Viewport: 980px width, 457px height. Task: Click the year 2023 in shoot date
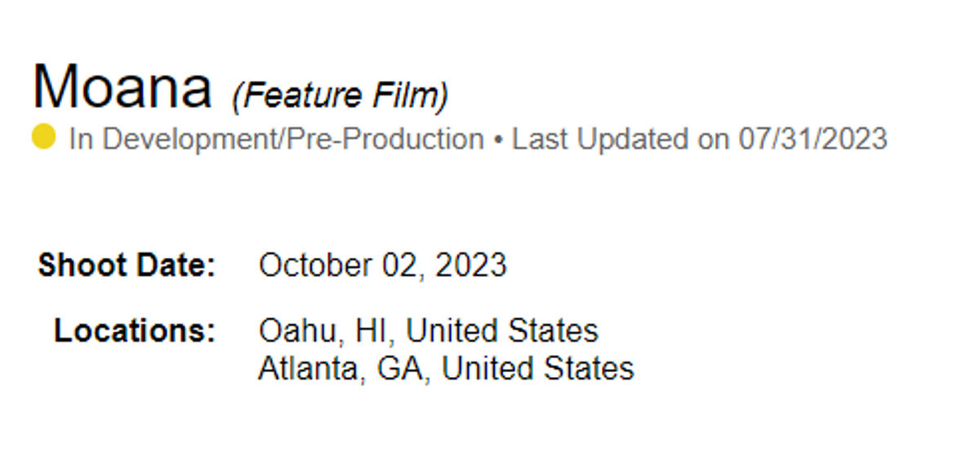point(470,266)
